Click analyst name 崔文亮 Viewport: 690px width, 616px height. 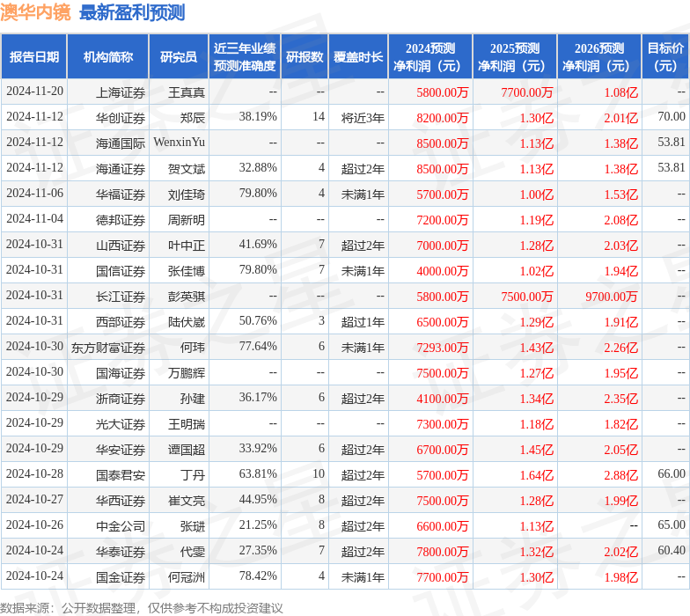click(187, 501)
